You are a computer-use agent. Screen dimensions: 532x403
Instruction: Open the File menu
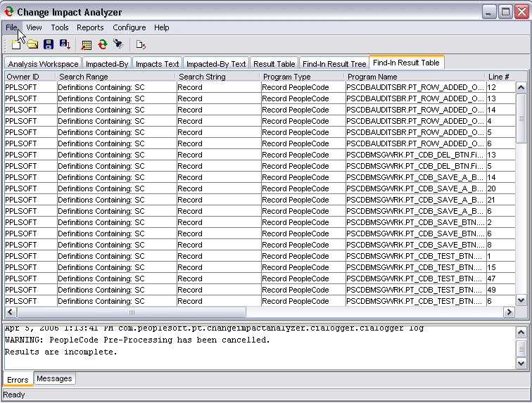[x=11, y=27]
